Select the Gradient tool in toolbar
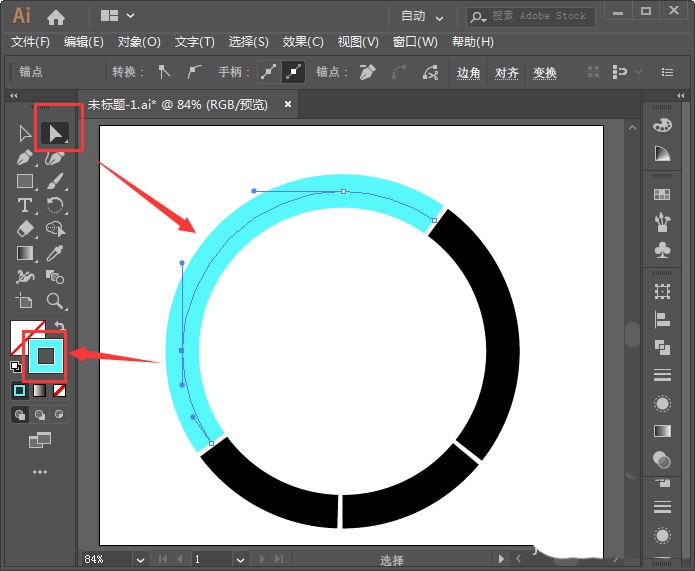Screen dimensions: 695x571 (x=25, y=253)
